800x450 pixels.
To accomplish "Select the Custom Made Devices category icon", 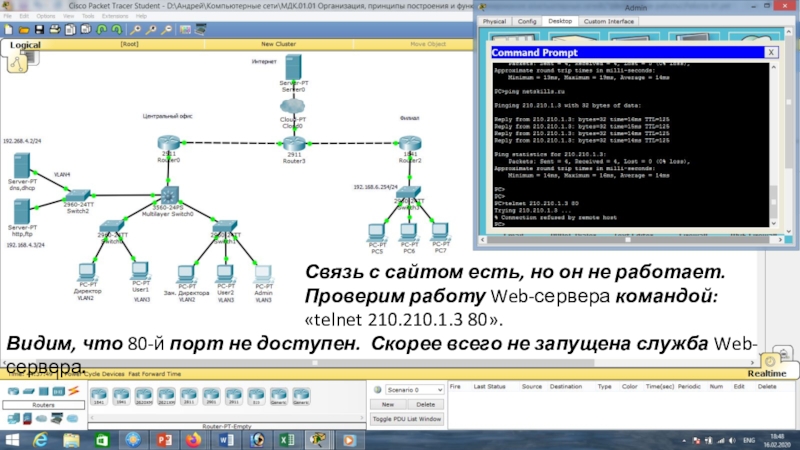I will tap(57, 419).
